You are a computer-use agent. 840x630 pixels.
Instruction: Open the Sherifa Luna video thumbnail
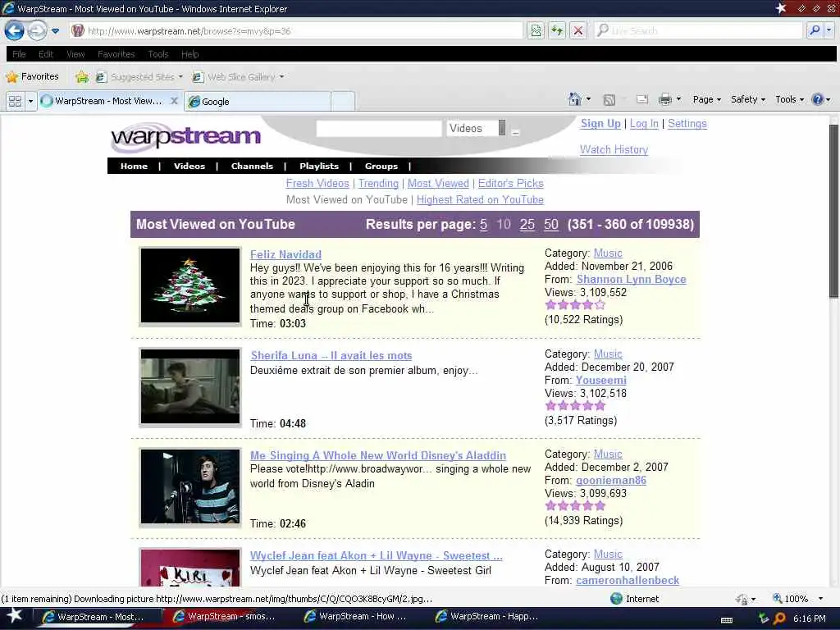[190, 387]
